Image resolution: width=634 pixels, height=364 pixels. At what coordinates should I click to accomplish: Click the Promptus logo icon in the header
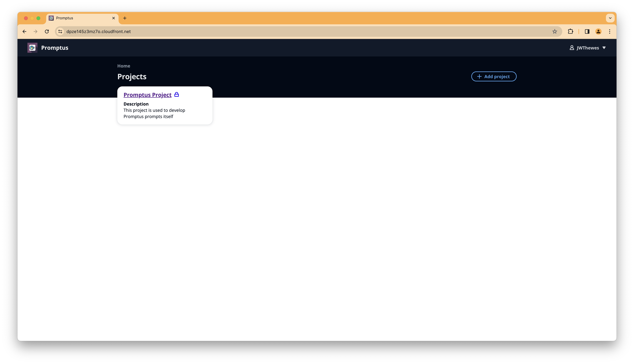(x=32, y=48)
